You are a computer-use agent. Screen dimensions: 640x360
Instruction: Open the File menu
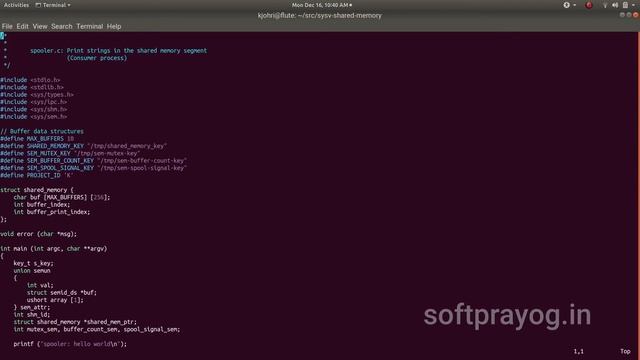click(x=7, y=27)
